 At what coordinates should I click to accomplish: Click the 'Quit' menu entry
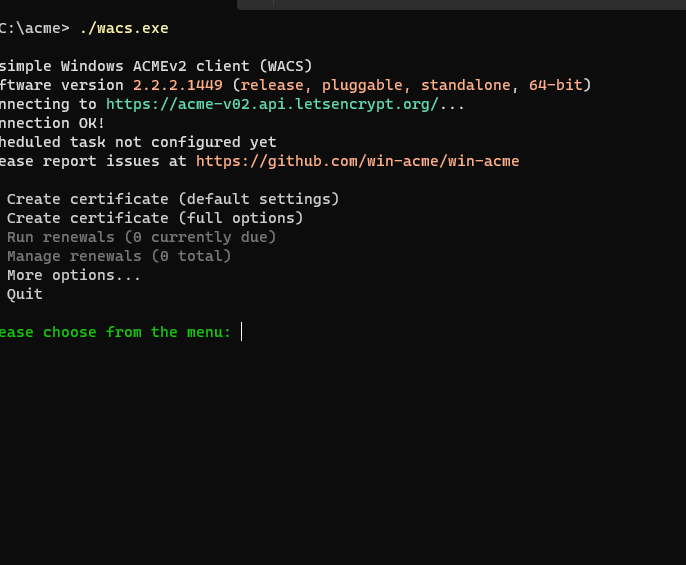click(25, 294)
